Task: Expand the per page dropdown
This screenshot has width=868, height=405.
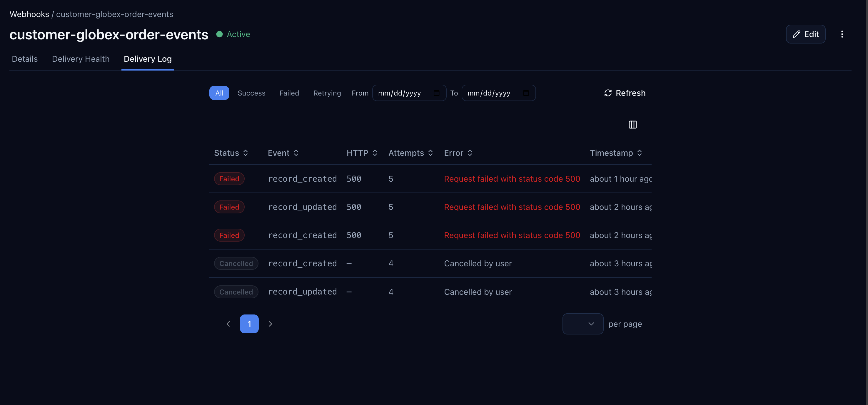Action: point(582,324)
